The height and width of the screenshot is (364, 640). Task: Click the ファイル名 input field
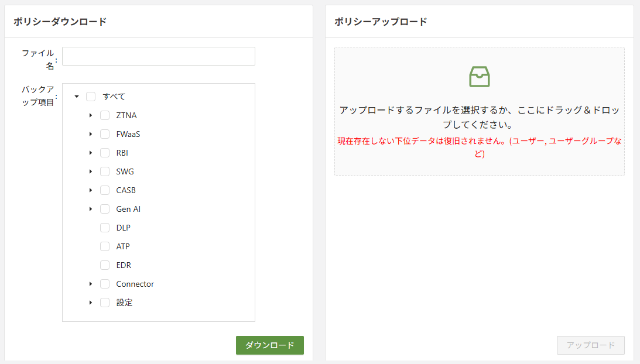pyautogui.click(x=158, y=56)
